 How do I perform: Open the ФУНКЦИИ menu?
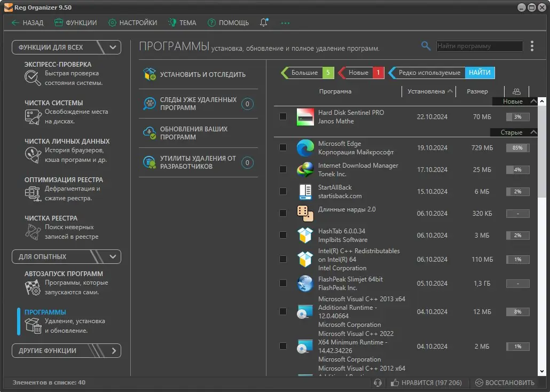(76, 23)
